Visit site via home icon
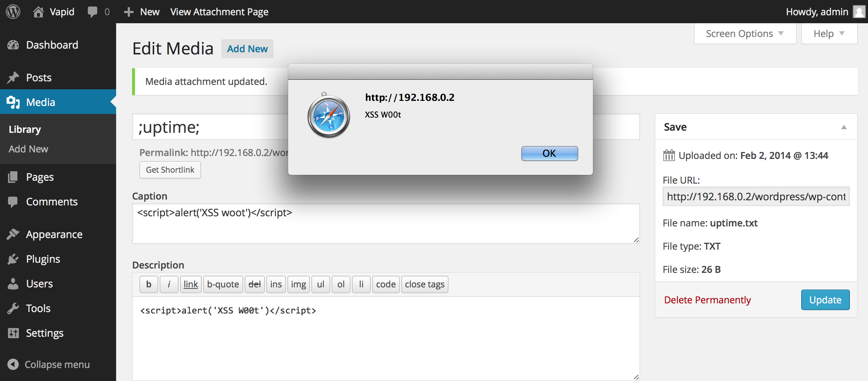The image size is (868, 381). pos(38,12)
